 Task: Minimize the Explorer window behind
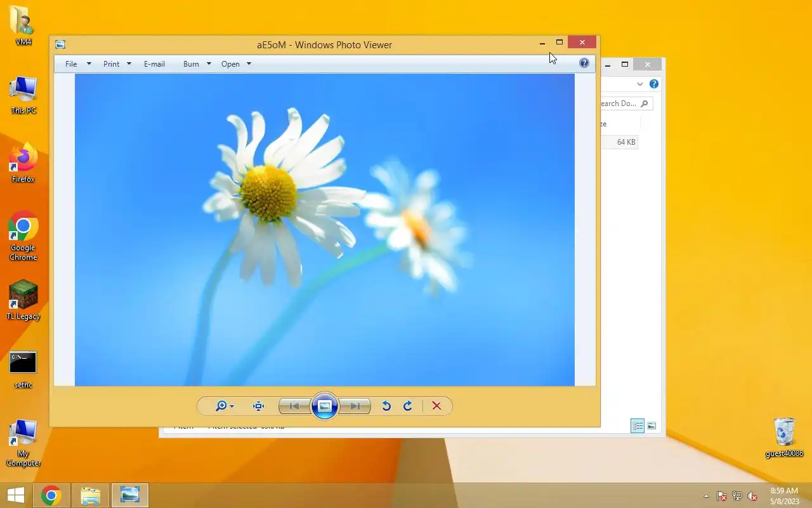[x=608, y=65]
